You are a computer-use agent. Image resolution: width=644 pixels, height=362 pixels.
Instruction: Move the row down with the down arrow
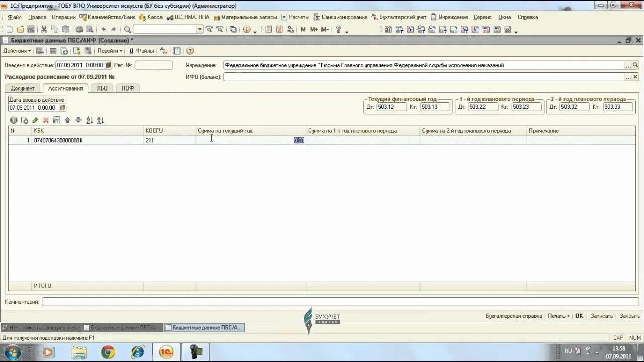(x=78, y=120)
